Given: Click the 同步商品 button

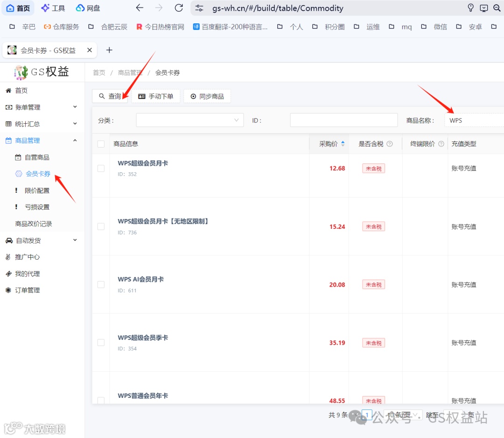Looking at the screenshot, I should point(207,96).
